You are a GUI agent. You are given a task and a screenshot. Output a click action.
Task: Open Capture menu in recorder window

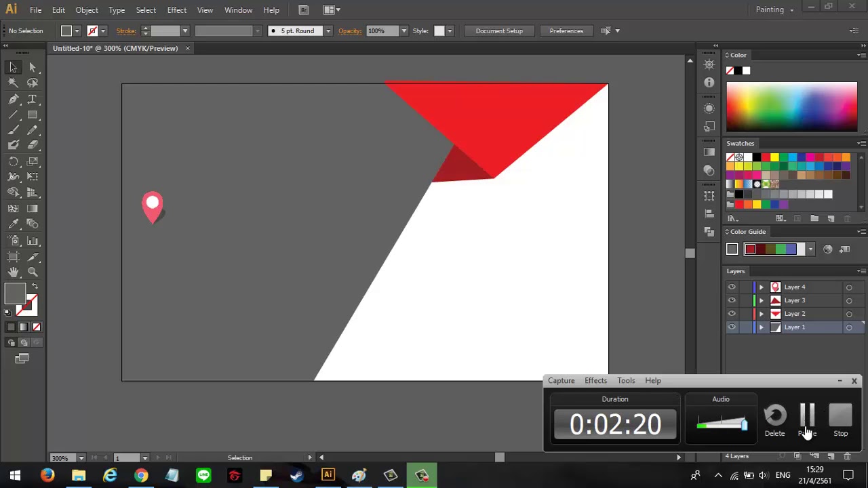point(561,381)
